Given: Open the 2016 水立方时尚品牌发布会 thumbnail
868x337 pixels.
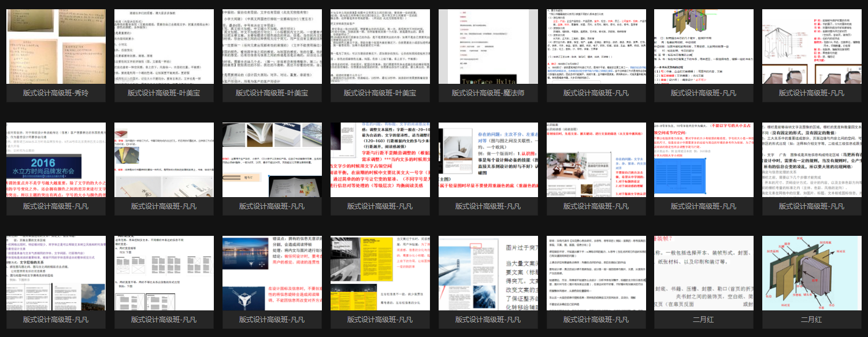Looking at the screenshot, I should 56,160.
